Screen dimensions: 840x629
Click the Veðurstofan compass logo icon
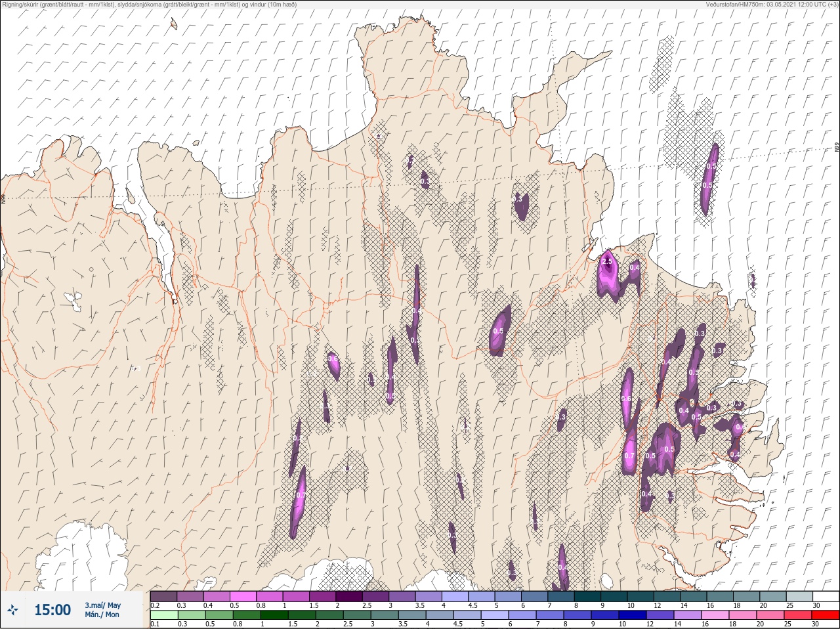13,610
